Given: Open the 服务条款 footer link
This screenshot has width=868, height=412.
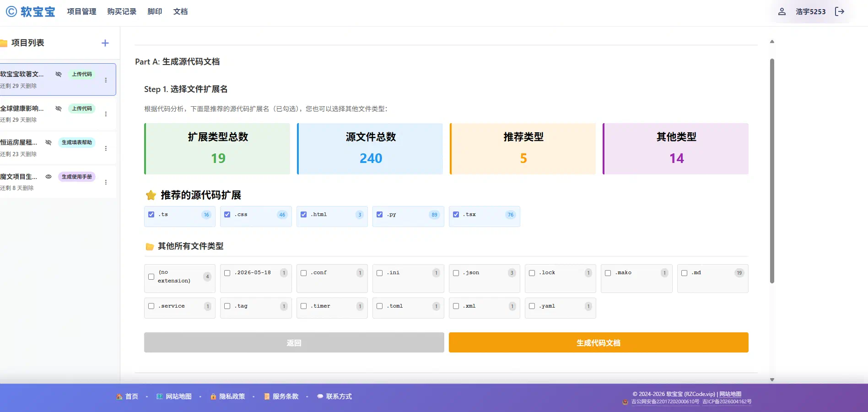Looking at the screenshot, I should tap(281, 396).
